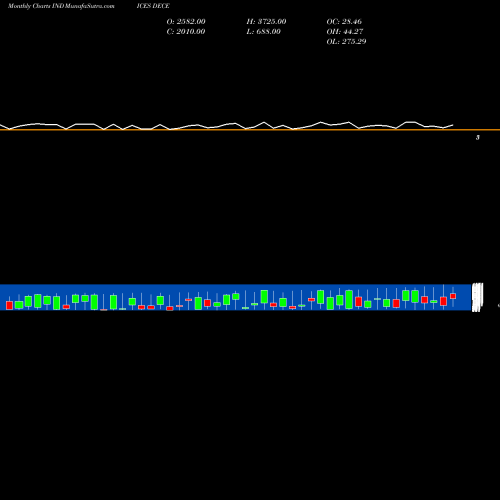Image resolution: width=500 pixels, height=500 pixels.
Task: Select the OC: 28.46 reading
Action: [344, 22]
